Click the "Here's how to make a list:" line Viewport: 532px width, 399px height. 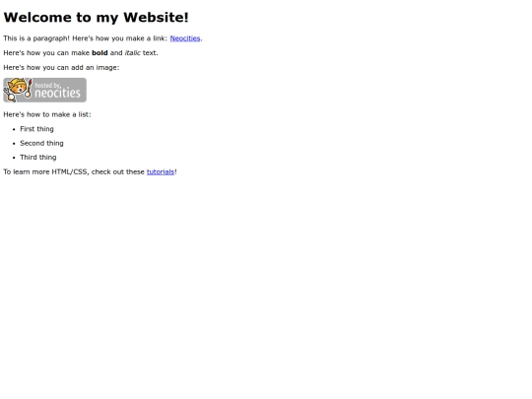(x=47, y=114)
